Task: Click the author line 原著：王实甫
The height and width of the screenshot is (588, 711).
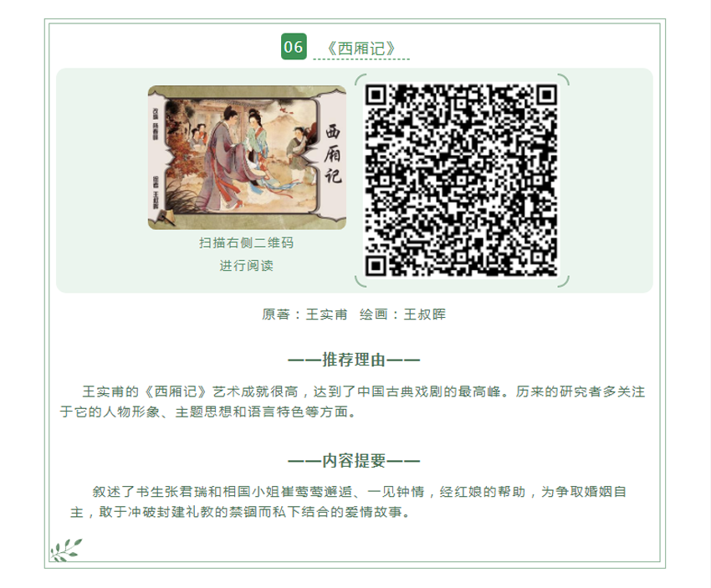Action: (x=304, y=314)
